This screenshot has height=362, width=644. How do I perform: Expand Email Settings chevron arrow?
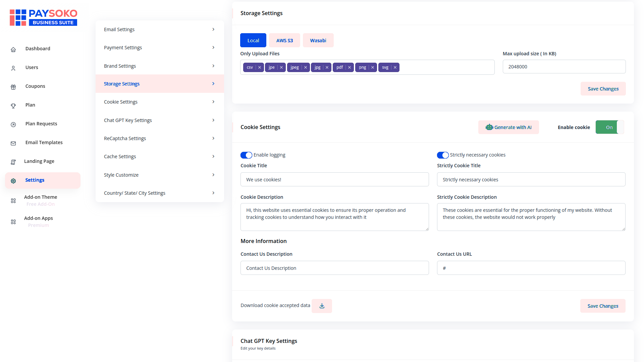pyautogui.click(x=213, y=29)
